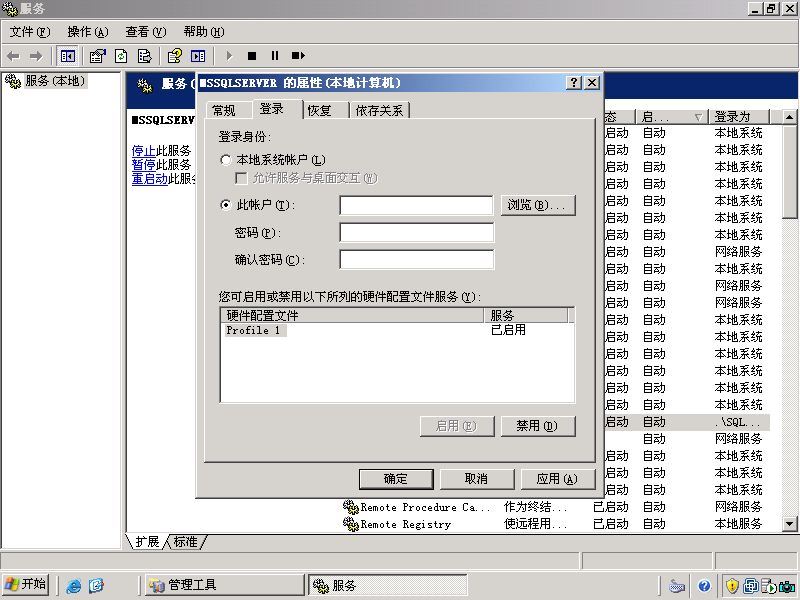Open the 开始 Start menu

pyautogui.click(x=26, y=585)
